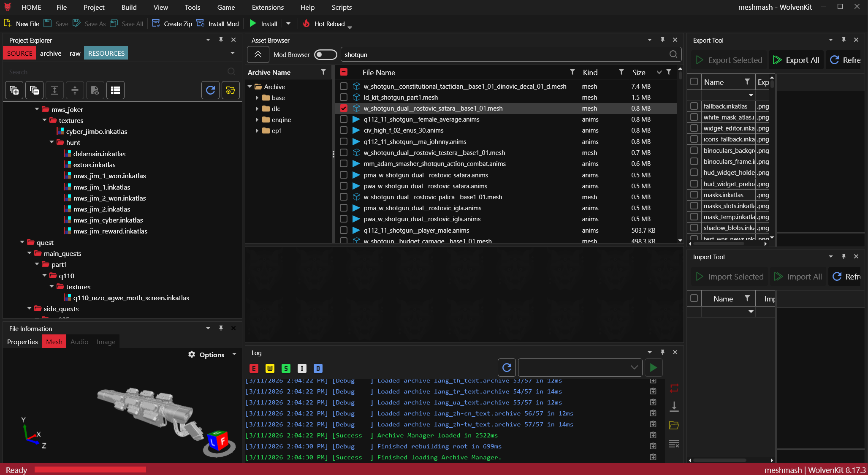Open the Create Zip toolbar icon
The image size is (868, 475).
click(x=156, y=23)
